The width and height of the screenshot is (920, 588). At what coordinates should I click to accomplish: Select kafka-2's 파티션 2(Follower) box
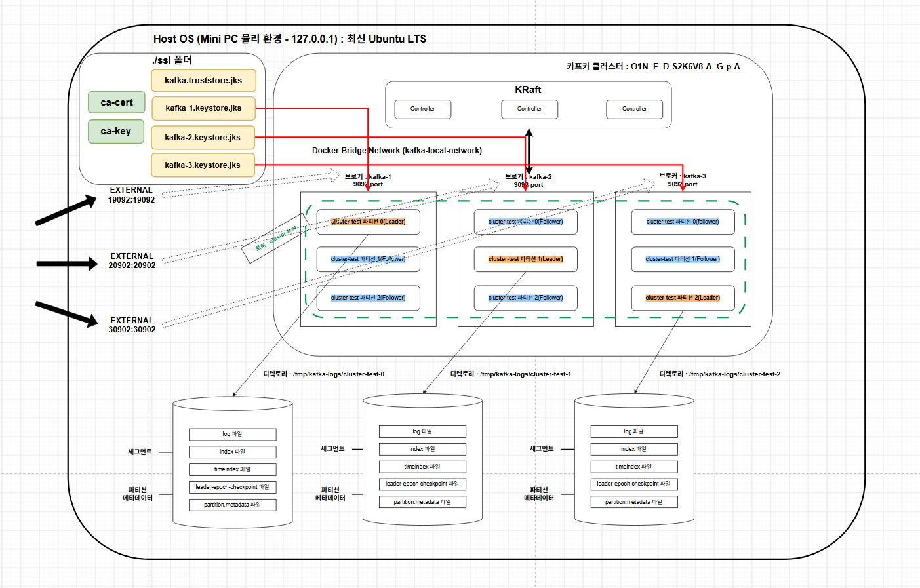tap(525, 298)
